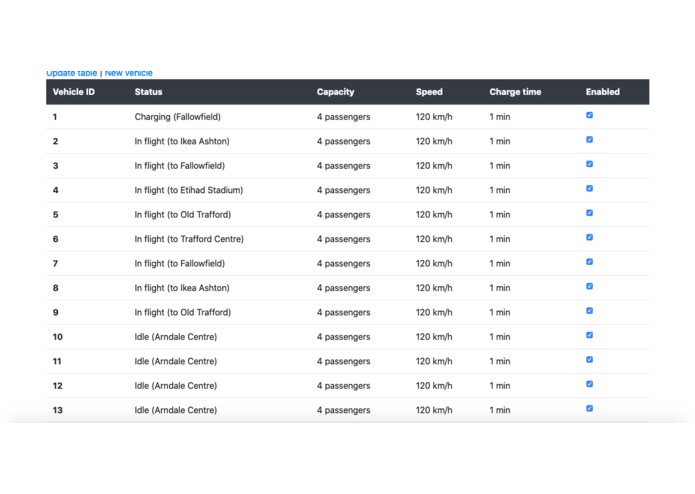The height and width of the screenshot is (494, 695).
Task: Click vehicle 11 'Idle (Arndale Centre)' status
Action: [x=176, y=361]
